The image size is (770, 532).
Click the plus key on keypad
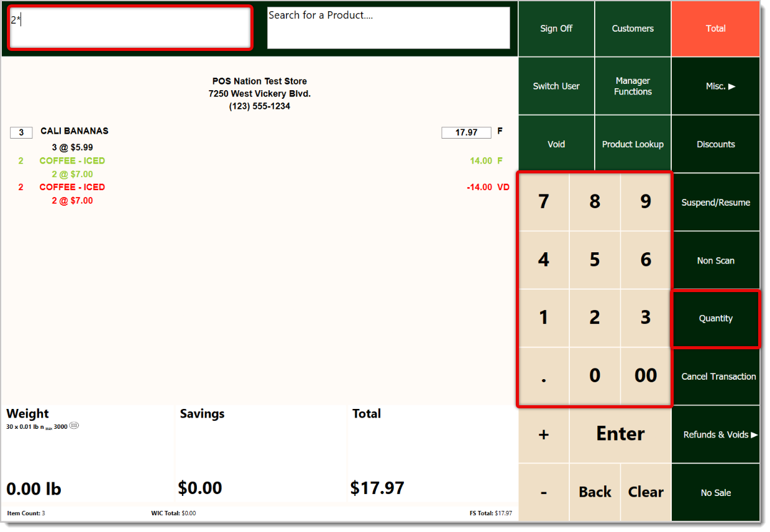point(544,434)
